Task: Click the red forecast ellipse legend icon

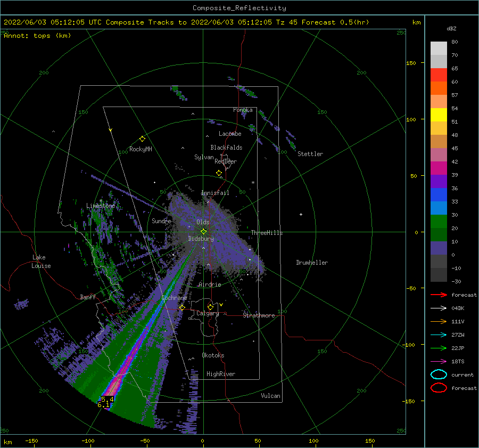Action: click(x=439, y=388)
